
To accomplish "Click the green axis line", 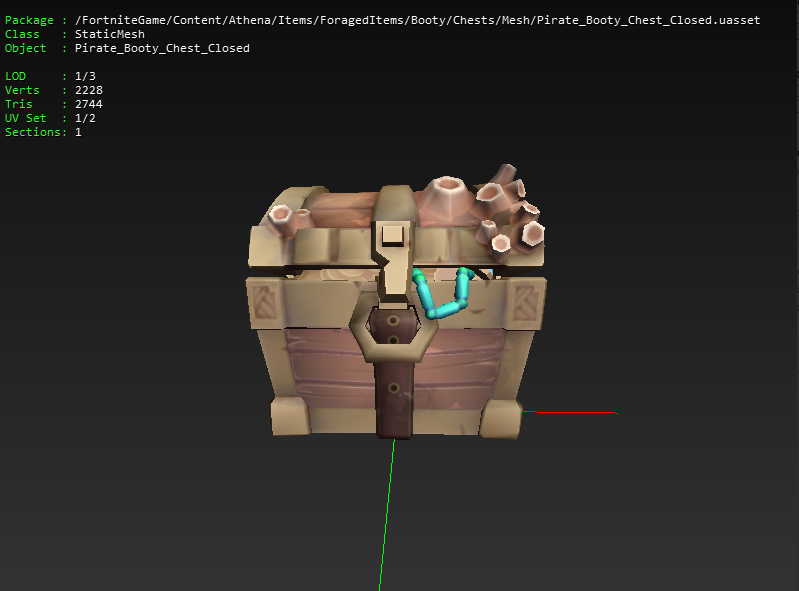I will 387,515.
